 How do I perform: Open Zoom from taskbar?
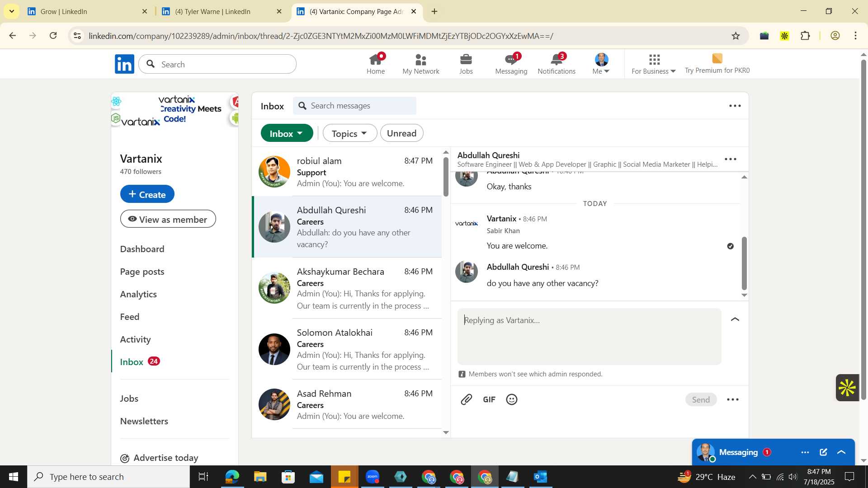coord(373,477)
